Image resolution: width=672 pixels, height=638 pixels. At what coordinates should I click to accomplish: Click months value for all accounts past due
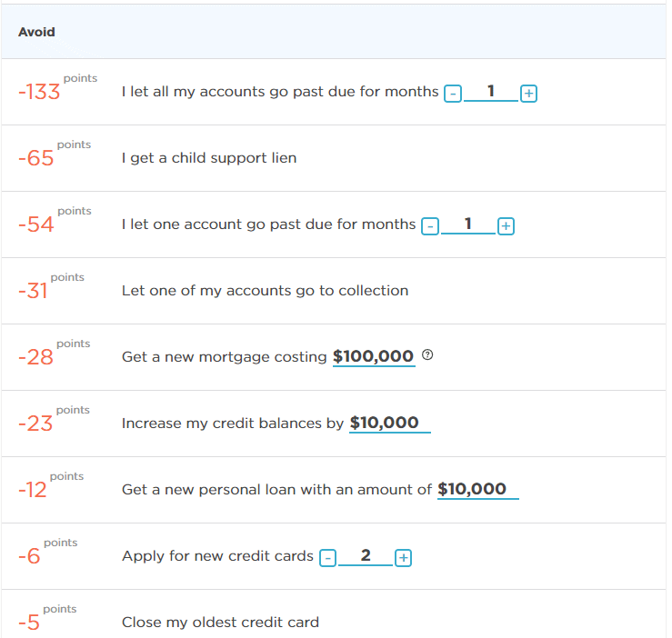point(491,92)
